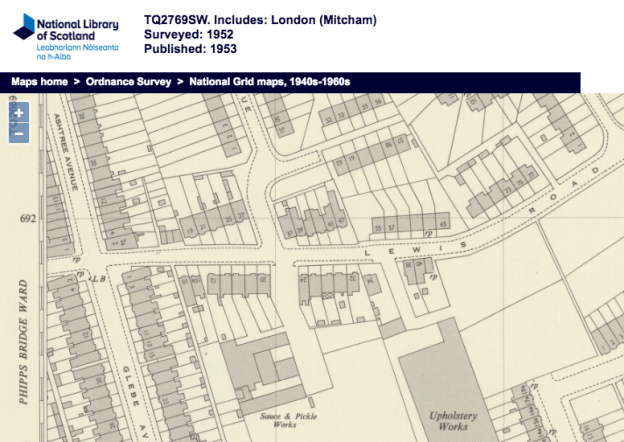
Task: Click the green square in the header
Action: tap(602, 69)
